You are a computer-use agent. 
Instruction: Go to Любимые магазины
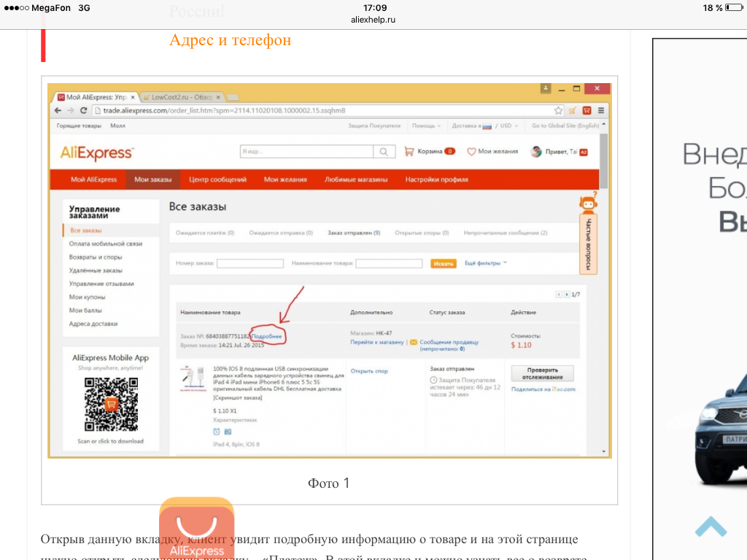point(356,179)
